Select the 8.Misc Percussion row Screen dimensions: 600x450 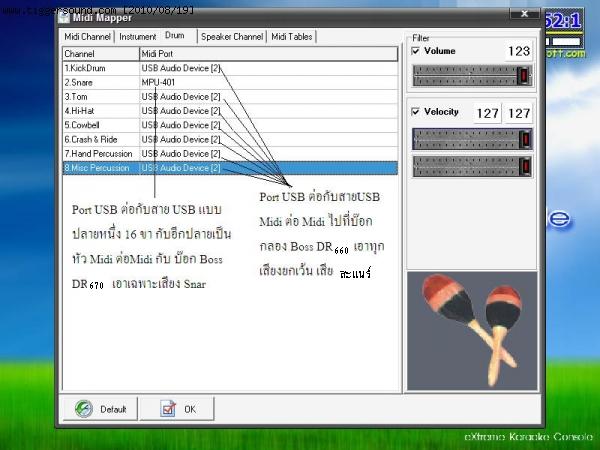click(x=230, y=168)
